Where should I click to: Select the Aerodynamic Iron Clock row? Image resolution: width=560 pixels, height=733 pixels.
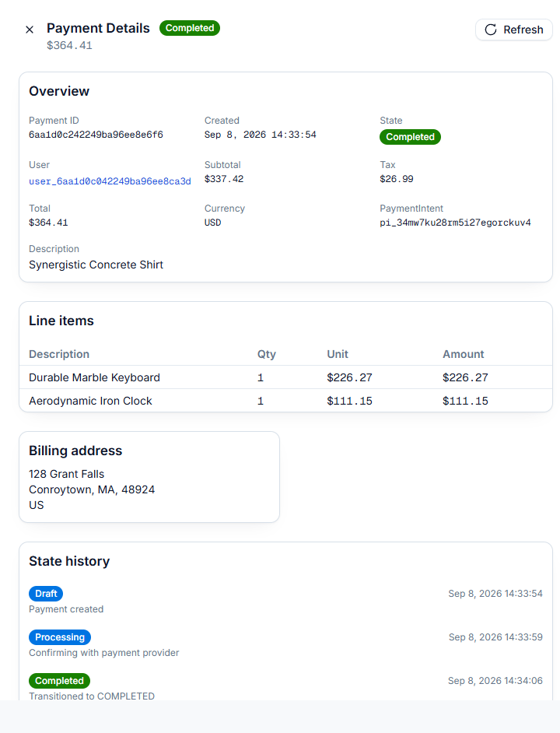pyautogui.click(x=285, y=401)
